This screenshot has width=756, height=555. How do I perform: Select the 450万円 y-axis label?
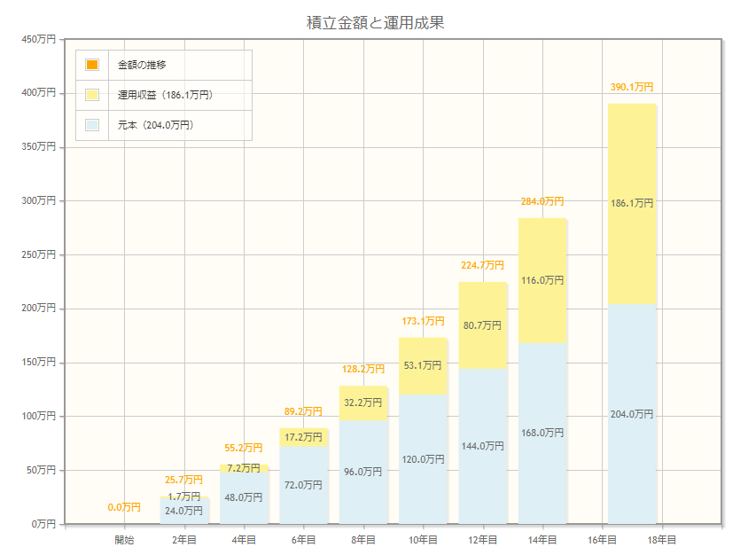(39, 39)
